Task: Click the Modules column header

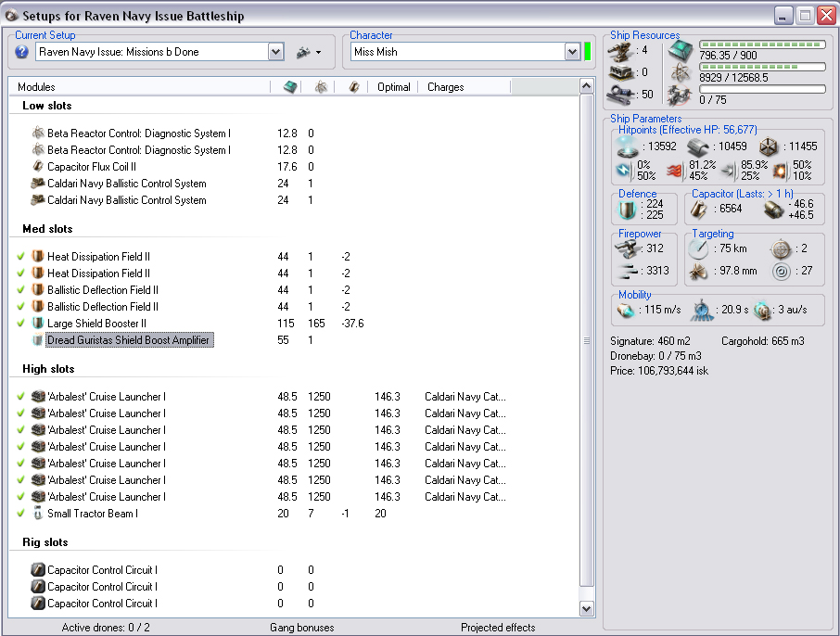Action: point(139,87)
